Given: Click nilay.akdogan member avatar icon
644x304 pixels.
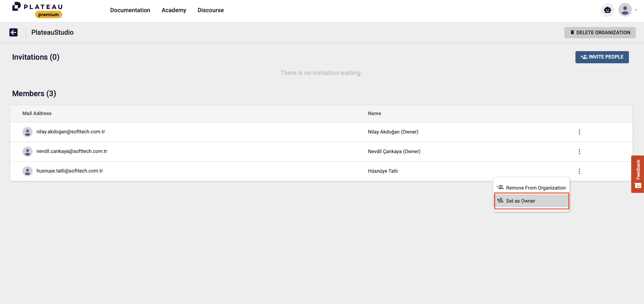Looking at the screenshot, I should 27,132.
